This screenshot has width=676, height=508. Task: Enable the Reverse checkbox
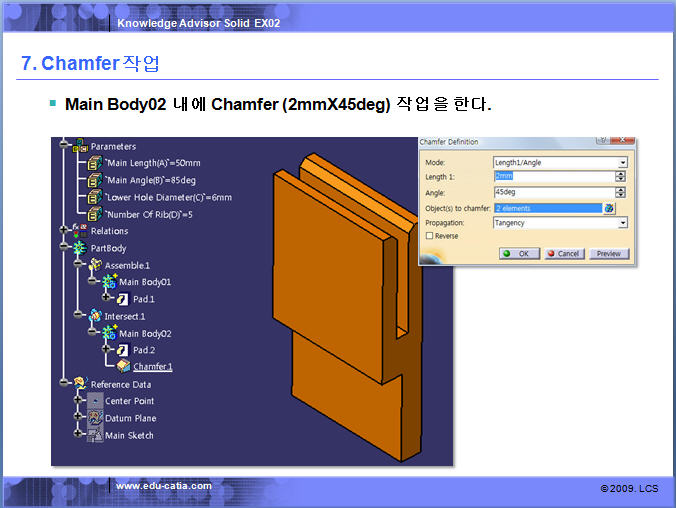(x=429, y=236)
